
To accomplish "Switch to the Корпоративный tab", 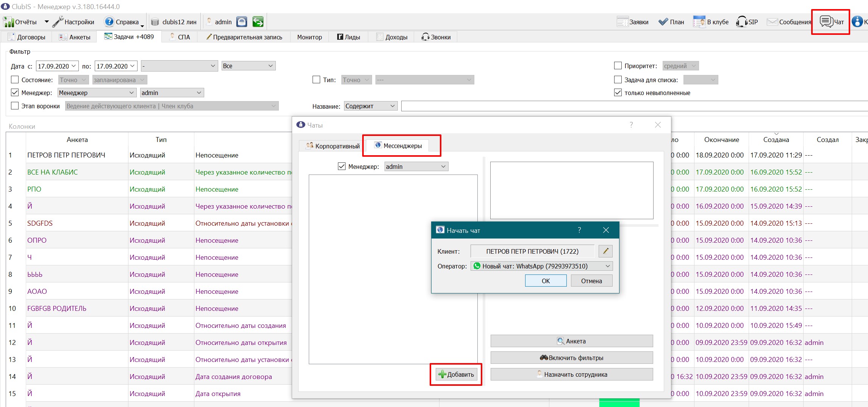I will [332, 146].
